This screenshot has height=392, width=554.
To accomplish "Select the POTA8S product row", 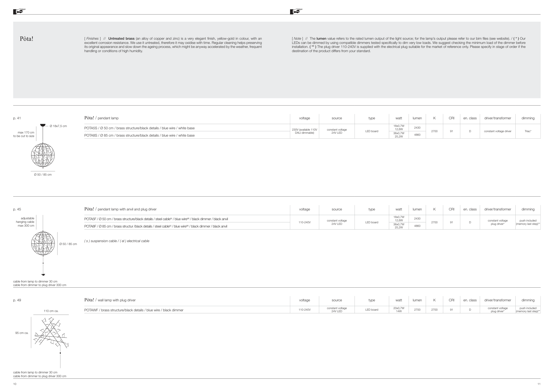I will (139, 135).
